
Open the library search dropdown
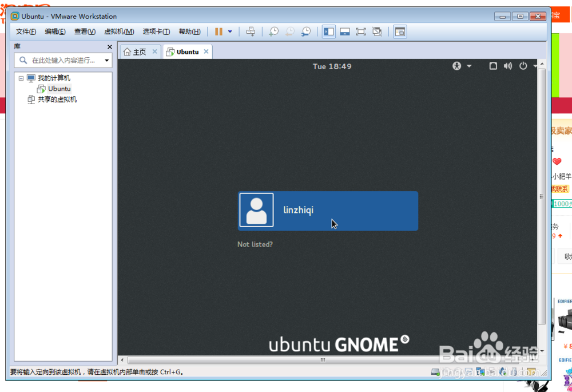[x=106, y=60]
